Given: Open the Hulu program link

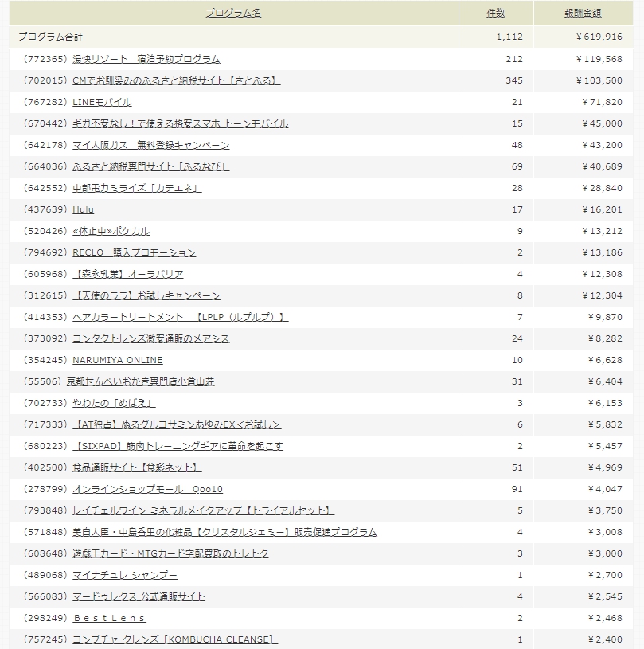Looking at the screenshot, I should 84,210.
